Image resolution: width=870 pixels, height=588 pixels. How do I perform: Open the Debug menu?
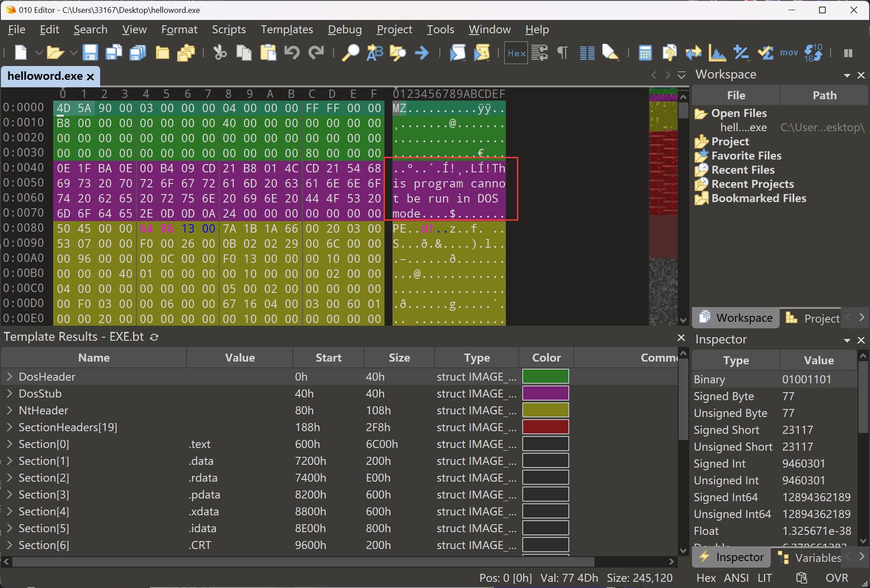pyautogui.click(x=345, y=29)
